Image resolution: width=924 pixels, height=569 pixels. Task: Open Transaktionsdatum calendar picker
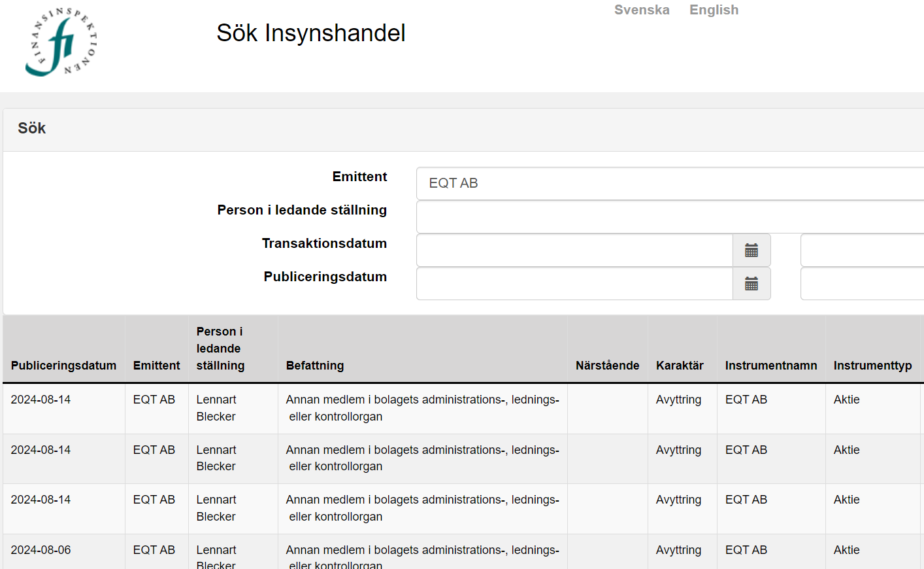coord(751,250)
